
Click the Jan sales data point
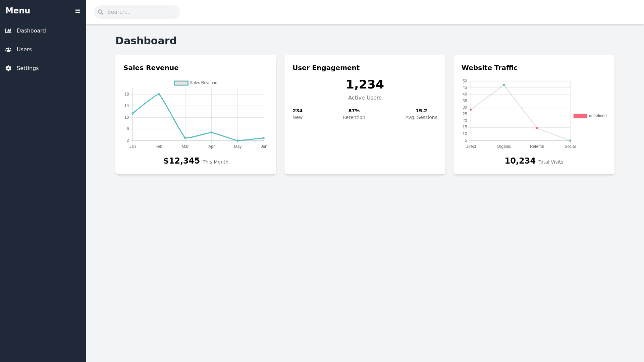tap(133, 113)
